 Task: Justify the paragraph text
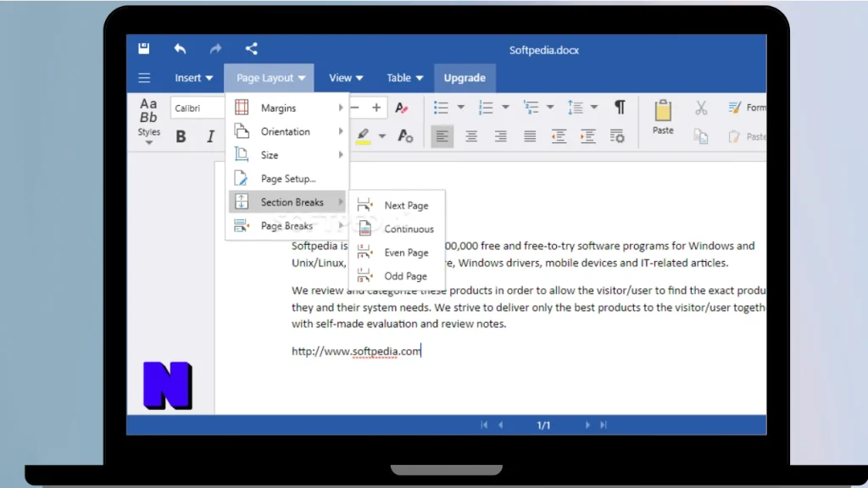[530, 136]
